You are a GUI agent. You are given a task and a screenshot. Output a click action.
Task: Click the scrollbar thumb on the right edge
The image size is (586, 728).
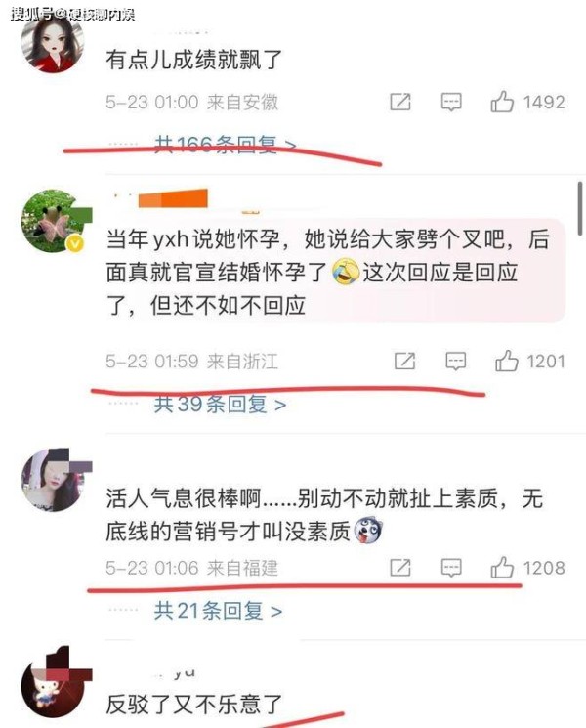579,209
